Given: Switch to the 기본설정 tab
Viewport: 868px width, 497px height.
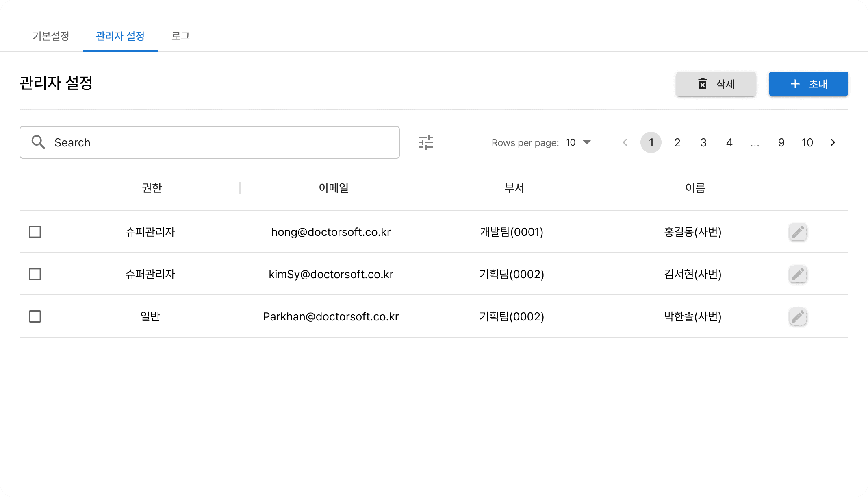Looking at the screenshot, I should (x=51, y=36).
